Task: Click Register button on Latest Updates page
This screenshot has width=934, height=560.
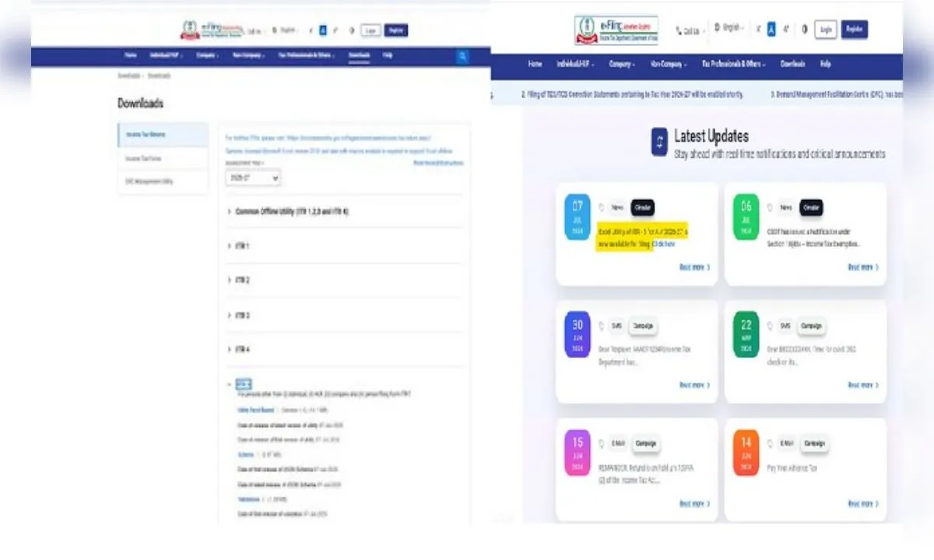Action: tap(855, 30)
